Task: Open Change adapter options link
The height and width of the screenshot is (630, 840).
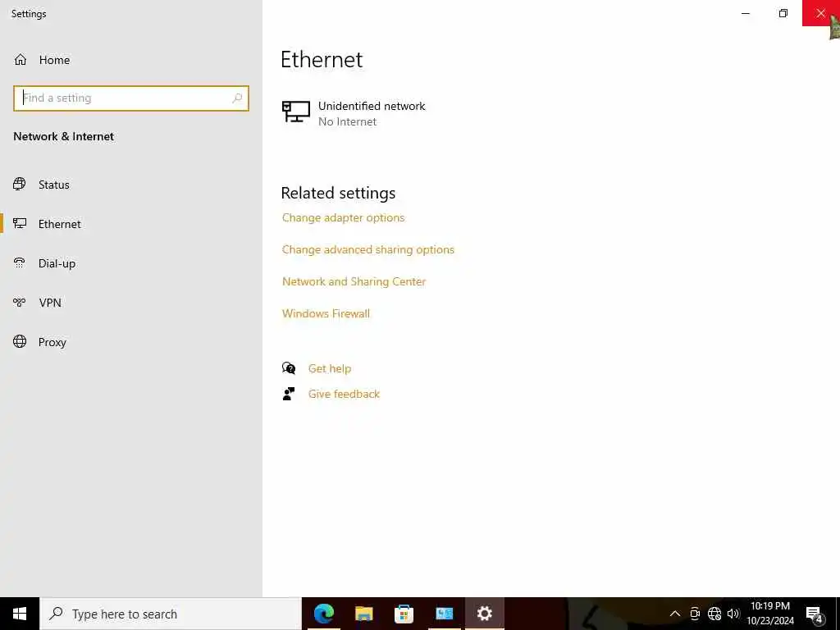Action: 344,217
